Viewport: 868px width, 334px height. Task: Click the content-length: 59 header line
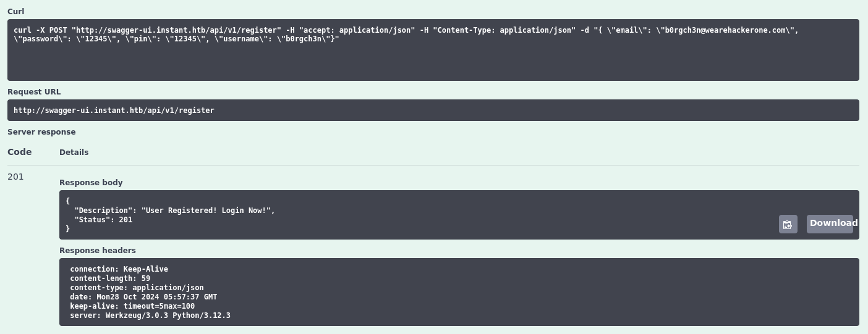110,278
